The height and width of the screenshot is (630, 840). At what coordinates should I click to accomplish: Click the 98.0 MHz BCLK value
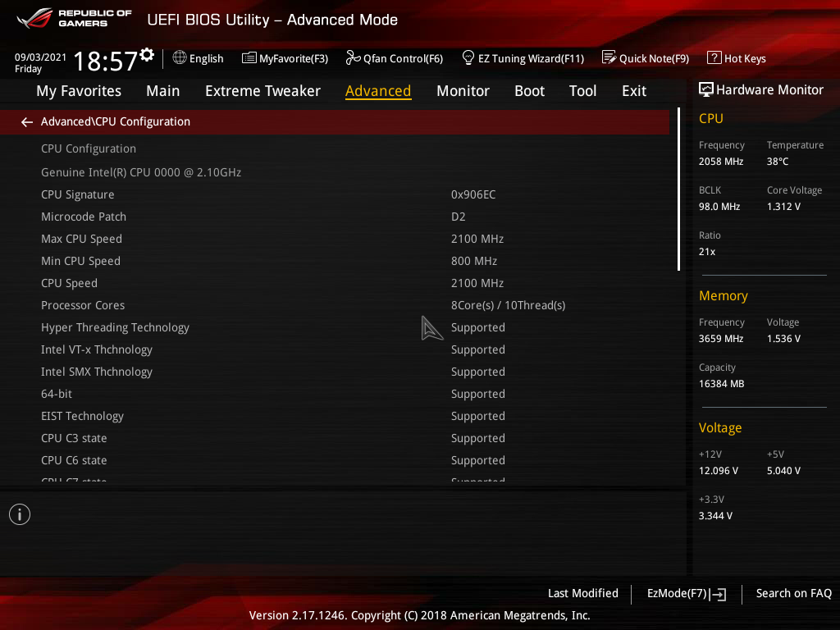pyautogui.click(x=719, y=206)
